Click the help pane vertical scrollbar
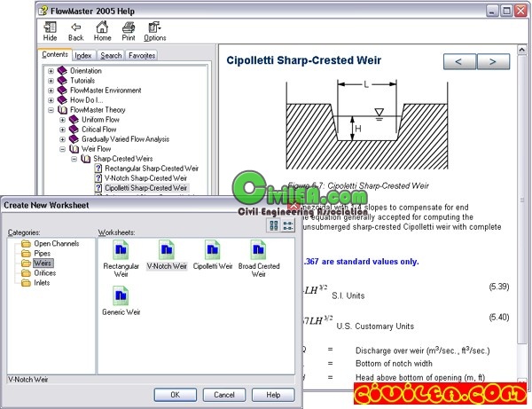 click(522, 201)
